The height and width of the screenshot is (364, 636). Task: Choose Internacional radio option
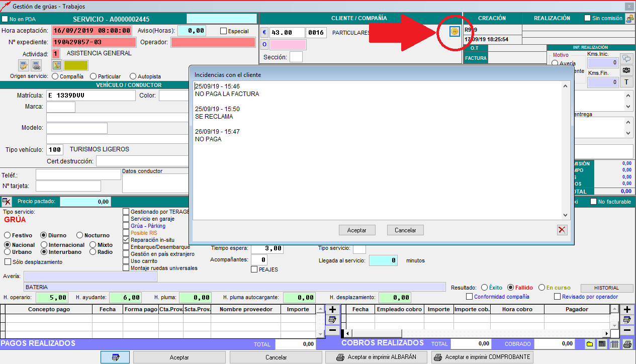coord(44,245)
